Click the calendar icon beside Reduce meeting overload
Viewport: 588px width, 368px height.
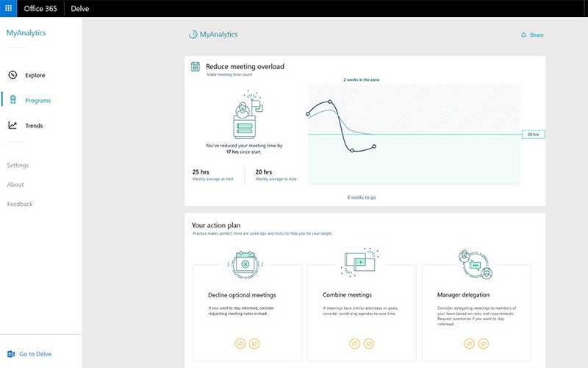[196, 66]
